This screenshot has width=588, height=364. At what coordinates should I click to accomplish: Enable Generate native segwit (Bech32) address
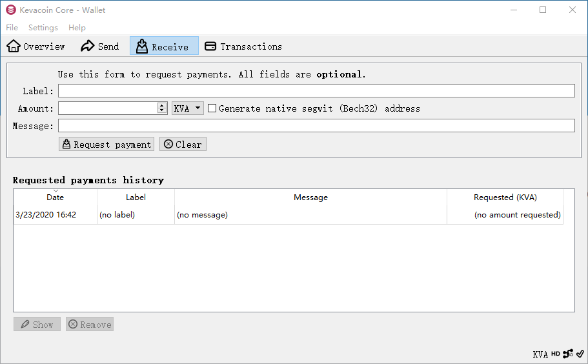pos(212,108)
